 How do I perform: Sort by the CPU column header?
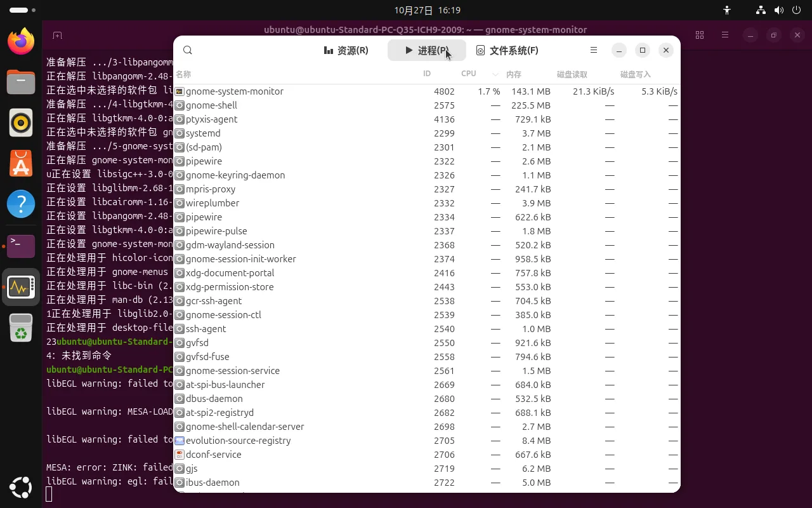coord(480,74)
